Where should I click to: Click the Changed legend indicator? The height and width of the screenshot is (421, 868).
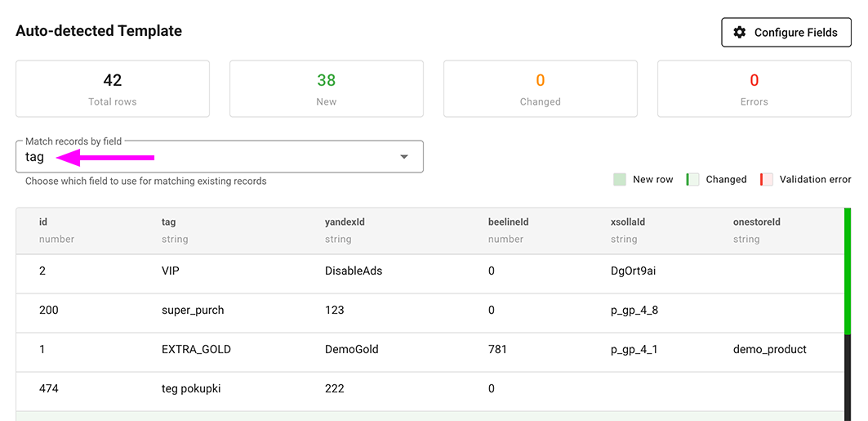click(692, 180)
